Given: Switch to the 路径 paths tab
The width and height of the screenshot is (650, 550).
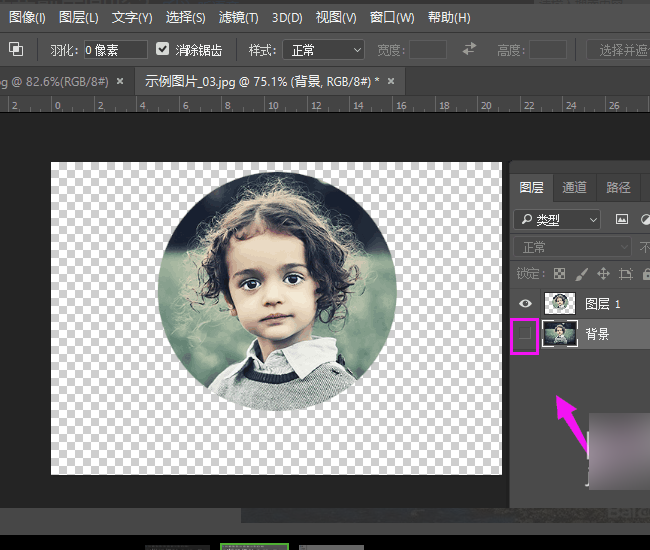Looking at the screenshot, I should point(618,187).
